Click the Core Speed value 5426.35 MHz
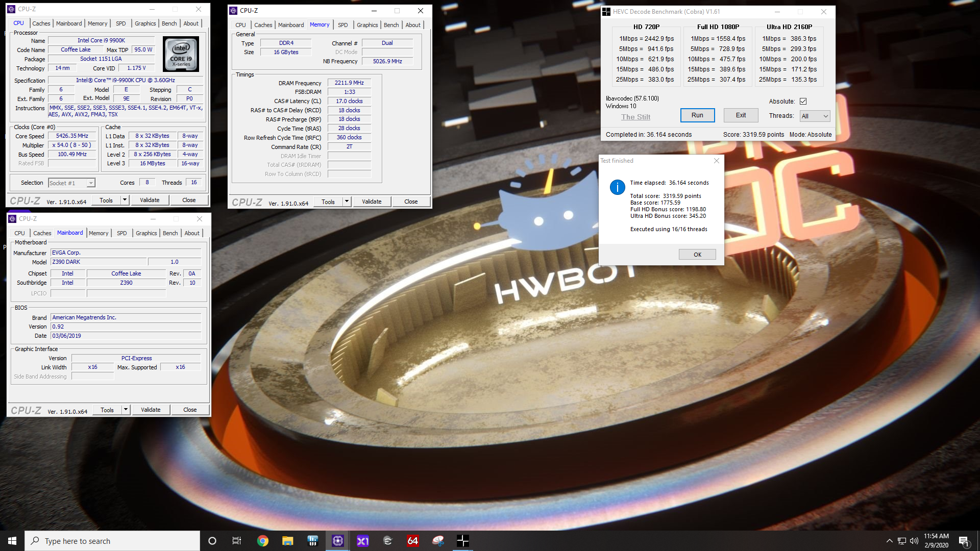 pyautogui.click(x=72, y=136)
